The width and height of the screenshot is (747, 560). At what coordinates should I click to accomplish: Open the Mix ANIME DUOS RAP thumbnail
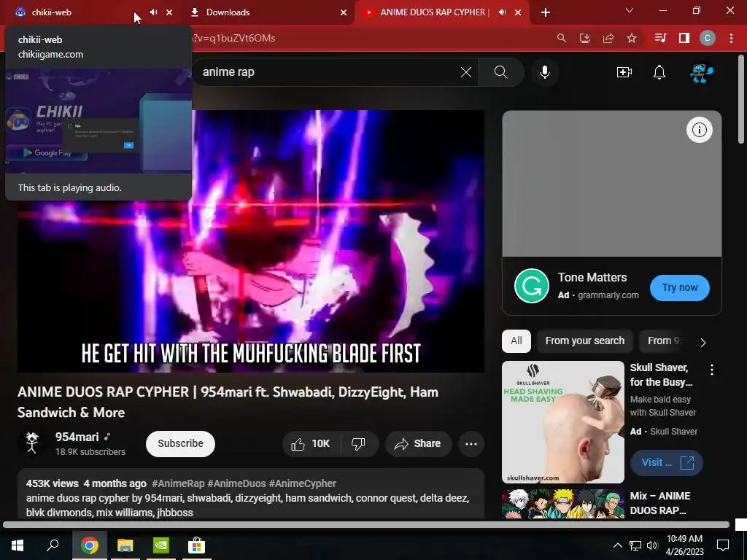[x=563, y=503]
